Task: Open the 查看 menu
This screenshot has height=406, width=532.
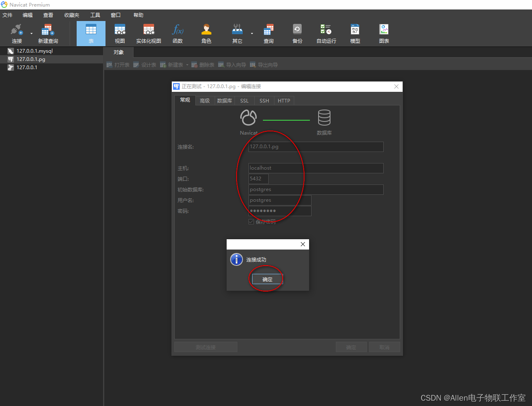Action: coord(48,15)
